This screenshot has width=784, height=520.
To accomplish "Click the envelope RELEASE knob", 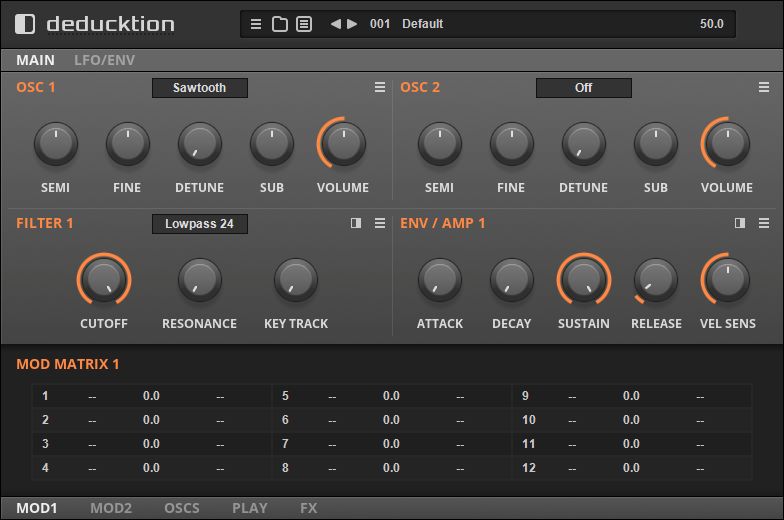I will (x=656, y=280).
